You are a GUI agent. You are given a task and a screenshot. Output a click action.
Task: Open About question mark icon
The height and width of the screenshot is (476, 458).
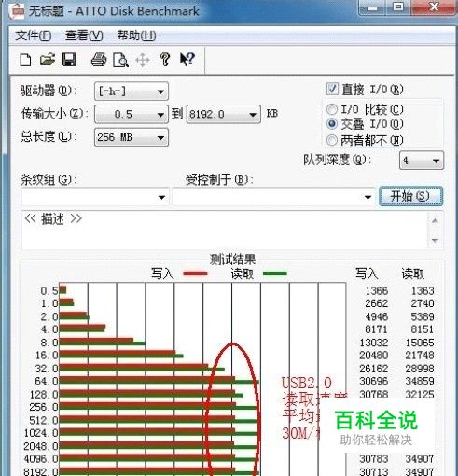click(x=165, y=59)
